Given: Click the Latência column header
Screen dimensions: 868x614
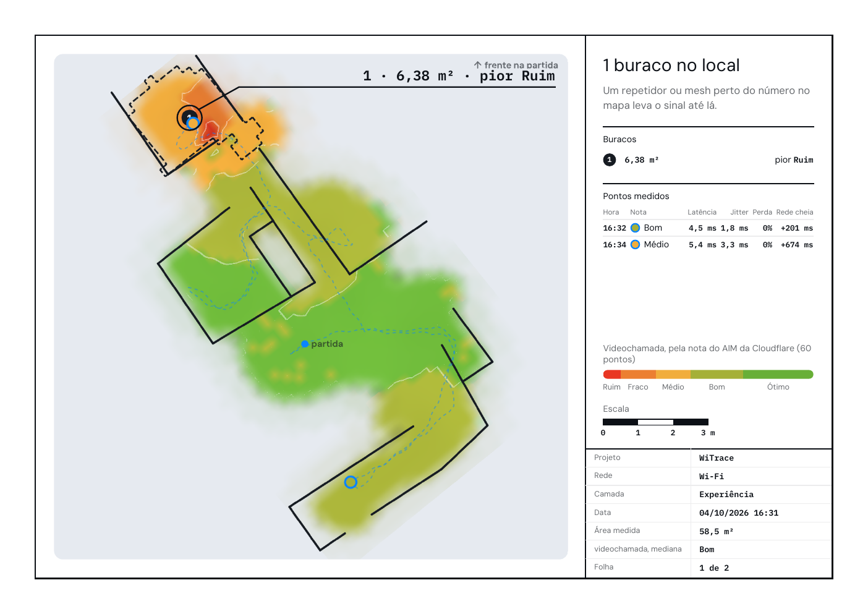Looking at the screenshot, I should point(702,212).
